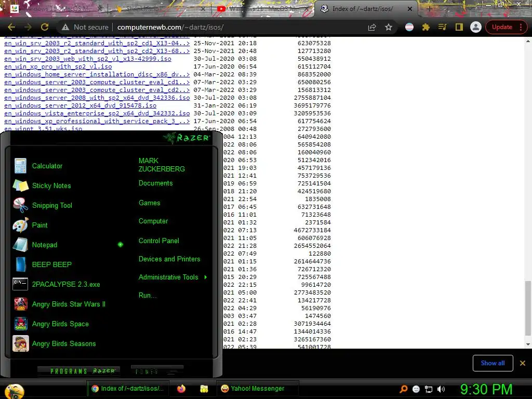Click the 9:30 PM taskbar clock
This screenshot has width=532, height=399.
(x=486, y=389)
